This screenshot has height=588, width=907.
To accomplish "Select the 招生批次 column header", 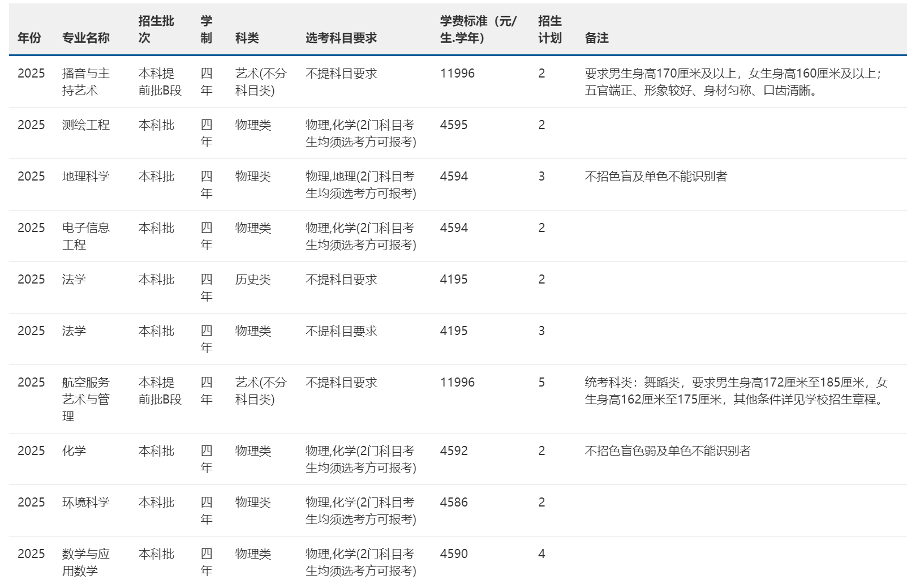I will (156, 29).
